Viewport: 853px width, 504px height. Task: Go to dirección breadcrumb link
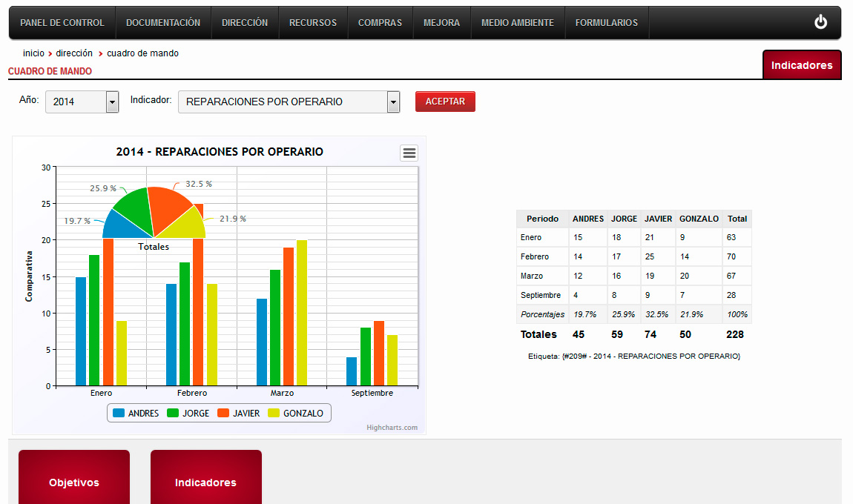[x=74, y=53]
